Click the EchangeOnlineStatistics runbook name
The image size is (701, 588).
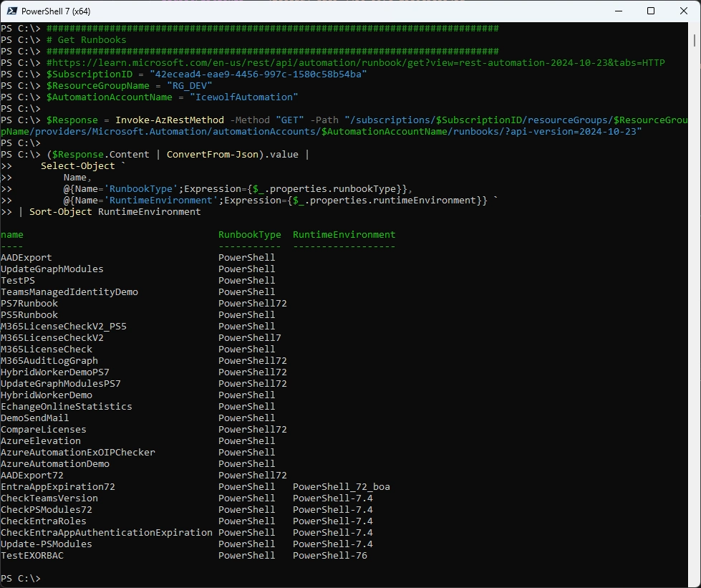[x=66, y=407]
